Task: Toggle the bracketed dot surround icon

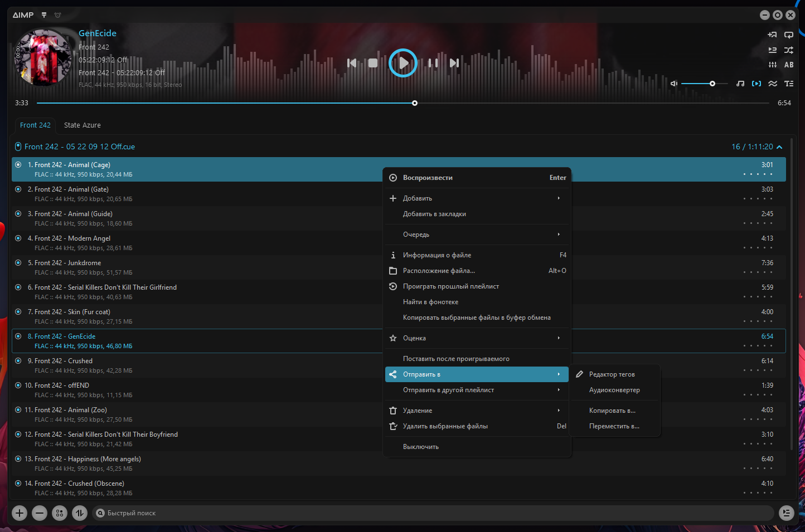Action: pos(756,84)
